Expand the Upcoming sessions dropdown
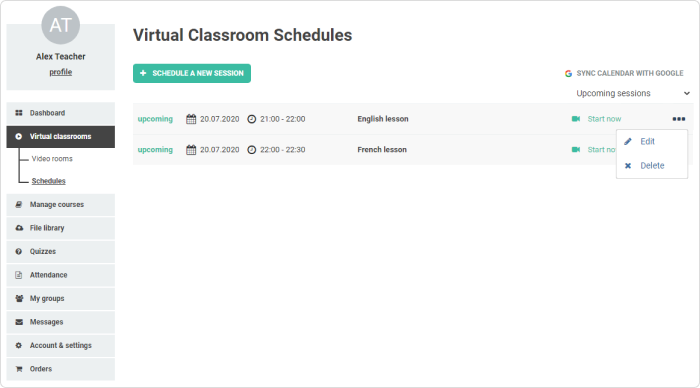Image resolution: width=700 pixels, height=388 pixels. 633,93
